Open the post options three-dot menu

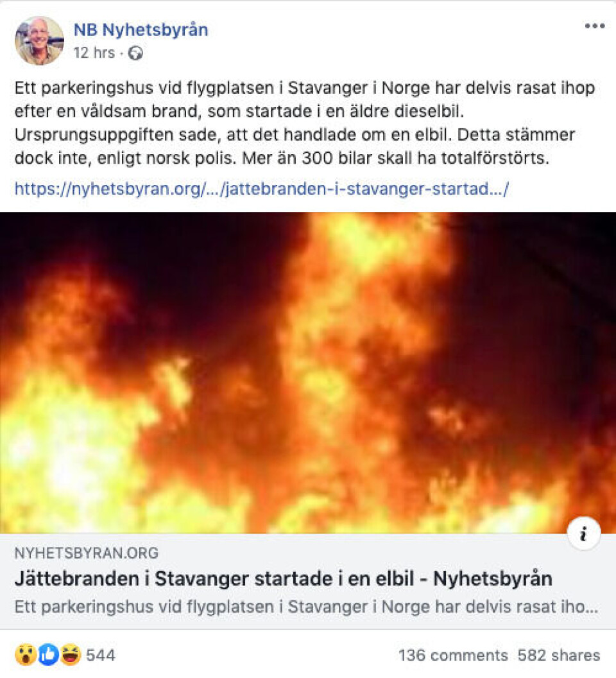tap(594, 26)
